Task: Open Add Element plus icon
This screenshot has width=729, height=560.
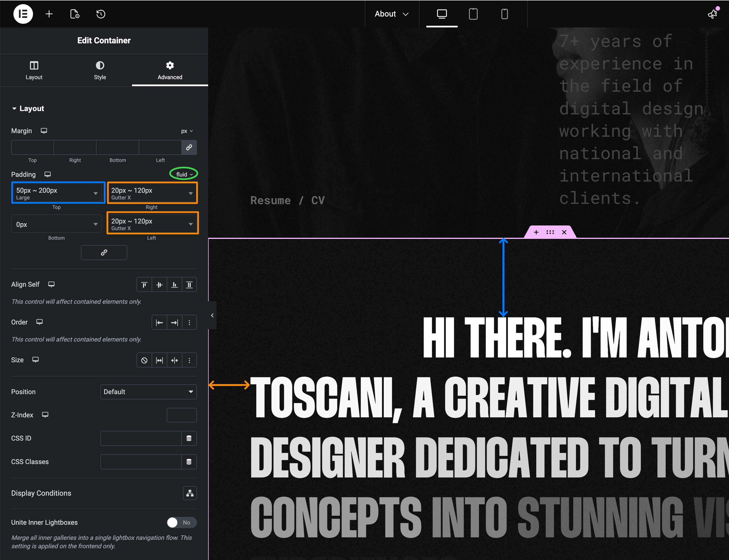Action: tap(49, 14)
